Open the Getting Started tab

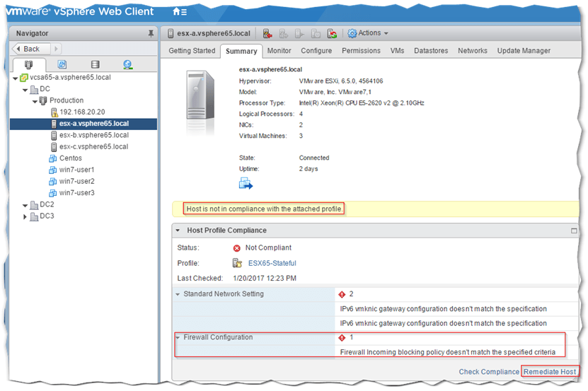click(x=192, y=51)
